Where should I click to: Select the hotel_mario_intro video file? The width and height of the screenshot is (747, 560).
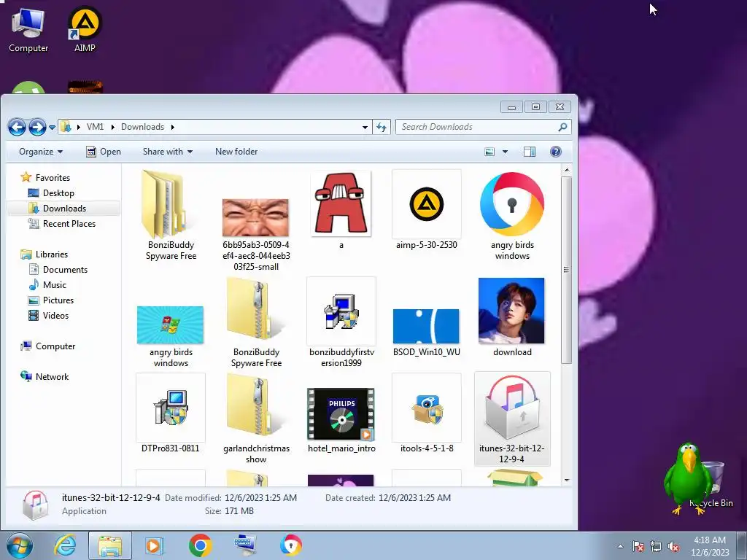[x=341, y=414]
